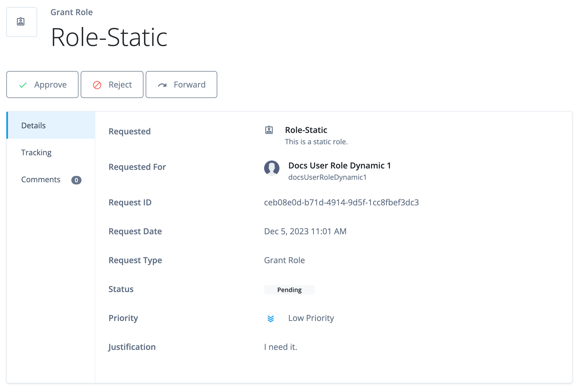This screenshot has height=392, width=581.
Task: Click the justification text 'I need it.'
Action: tap(280, 347)
